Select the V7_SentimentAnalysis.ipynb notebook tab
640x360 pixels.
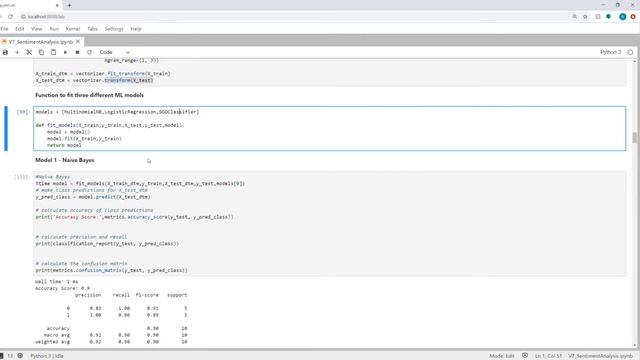click(x=40, y=42)
